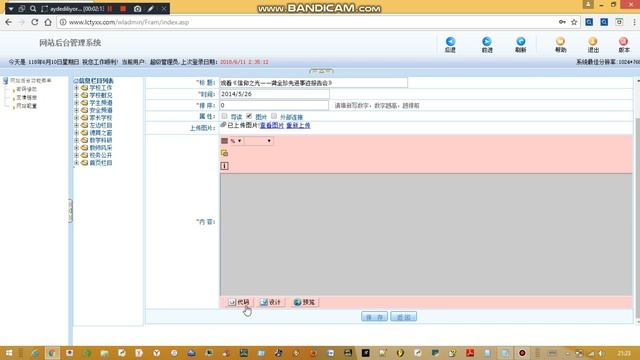Click the browser address bar URL
Image resolution: width=640 pixels, height=360 pixels.
[129, 22]
